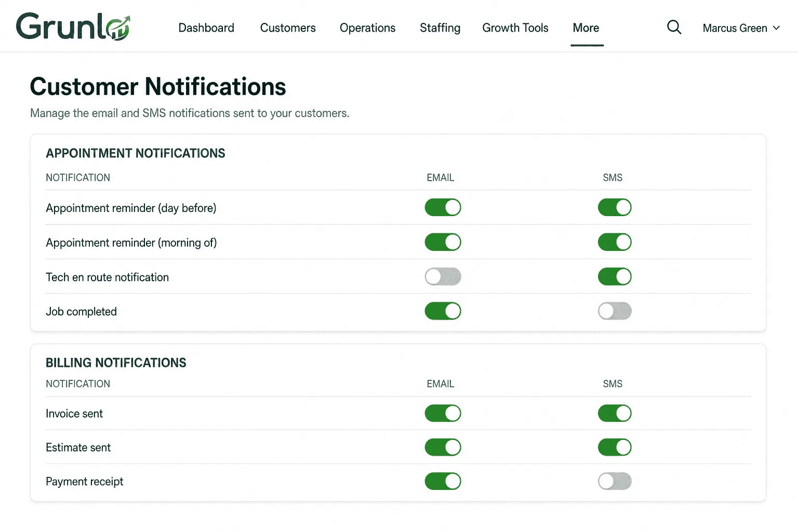The width and height of the screenshot is (798, 532).
Task: Click the 'Payment receipt' label
Action: pos(85,482)
